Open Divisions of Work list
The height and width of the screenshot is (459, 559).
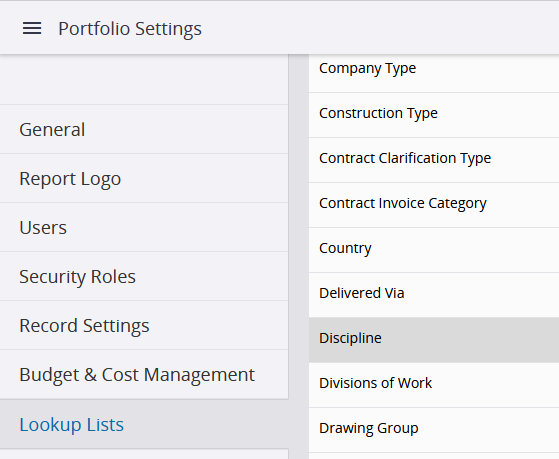[x=434, y=385]
